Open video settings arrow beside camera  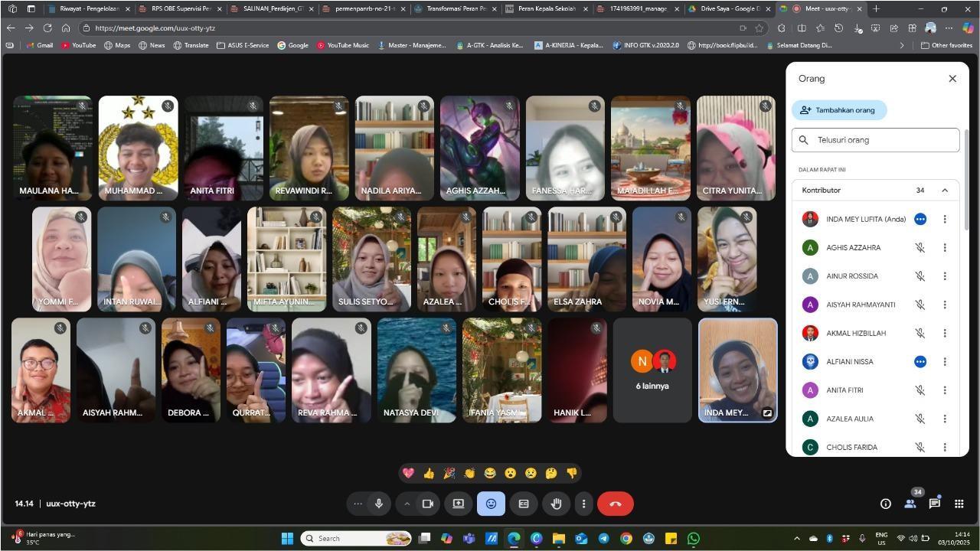click(x=407, y=504)
